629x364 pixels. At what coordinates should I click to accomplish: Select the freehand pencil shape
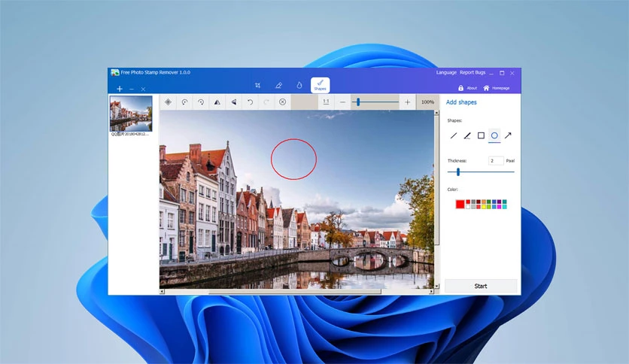click(467, 135)
